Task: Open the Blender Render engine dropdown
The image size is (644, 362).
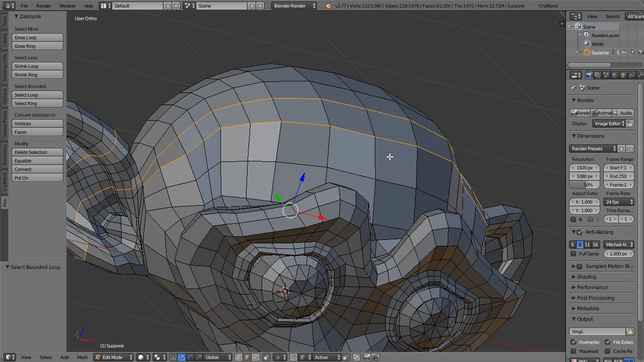Action: pyautogui.click(x=294, y=6)
